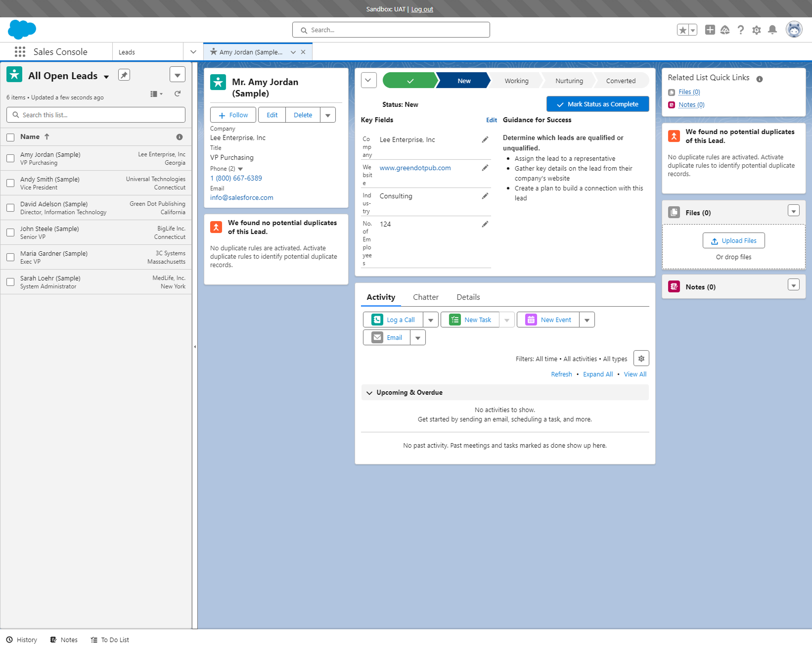Pin the All Open Leads list view
The width and height of the screenshot is (812, 649).
pyautogui.click(x=124, y=75)
